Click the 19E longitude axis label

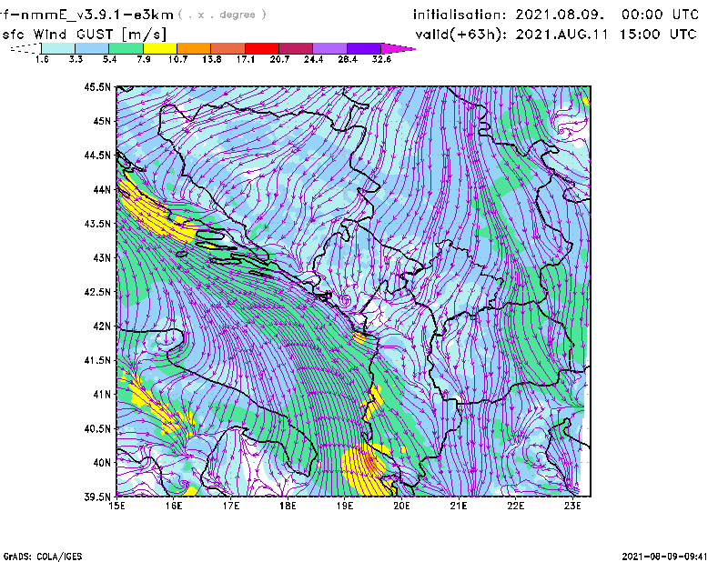pyautogui.click(x=346, y=505)
